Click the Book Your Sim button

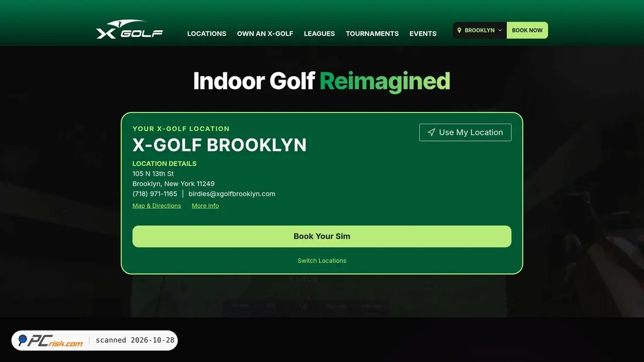[x=321, y=236]
